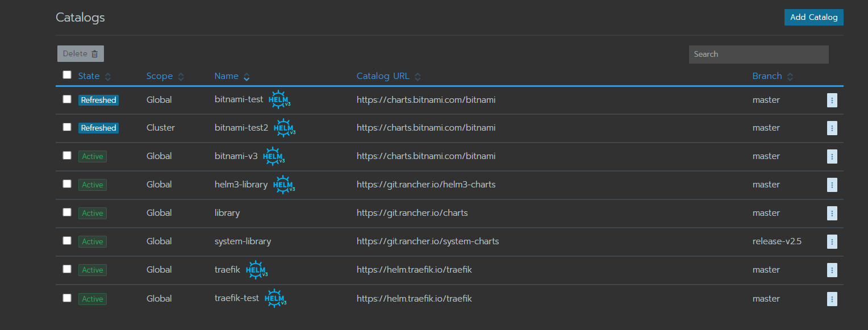Image resolution: width=868 pixels, height=330 pixels.
Task: Click the Add Catalog button
Action: click(x=813, y=17)
